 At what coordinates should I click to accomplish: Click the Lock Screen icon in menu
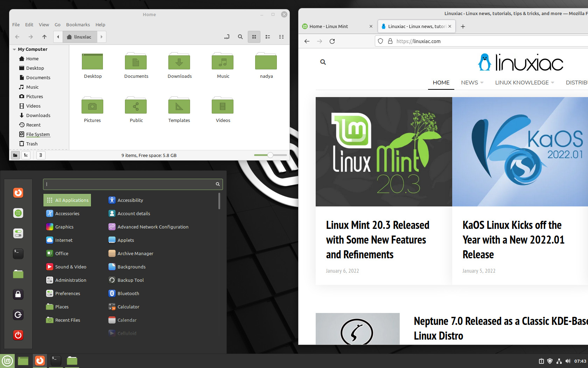tap(18, 294)
